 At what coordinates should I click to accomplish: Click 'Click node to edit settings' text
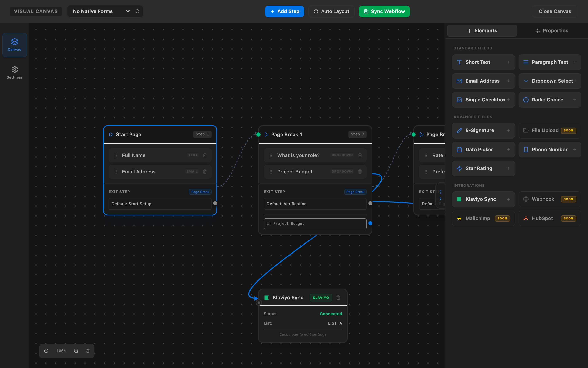pyautogui.click(x=303, y=334)
